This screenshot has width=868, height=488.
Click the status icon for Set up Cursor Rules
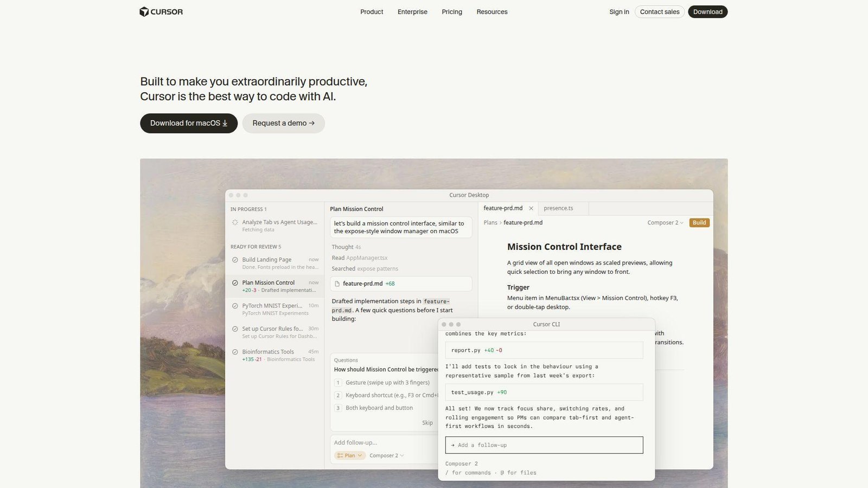[x=235, y=329]
